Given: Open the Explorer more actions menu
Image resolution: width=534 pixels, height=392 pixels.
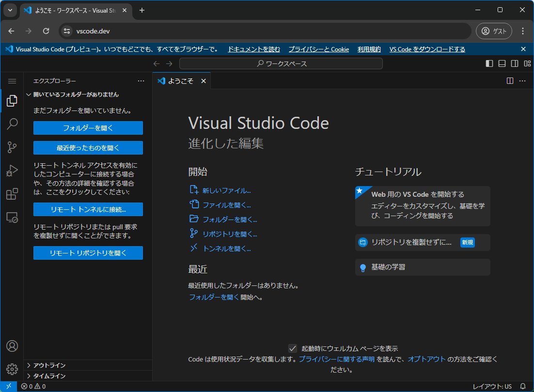Looking at the screenshot, I should (x=141, y=80).
